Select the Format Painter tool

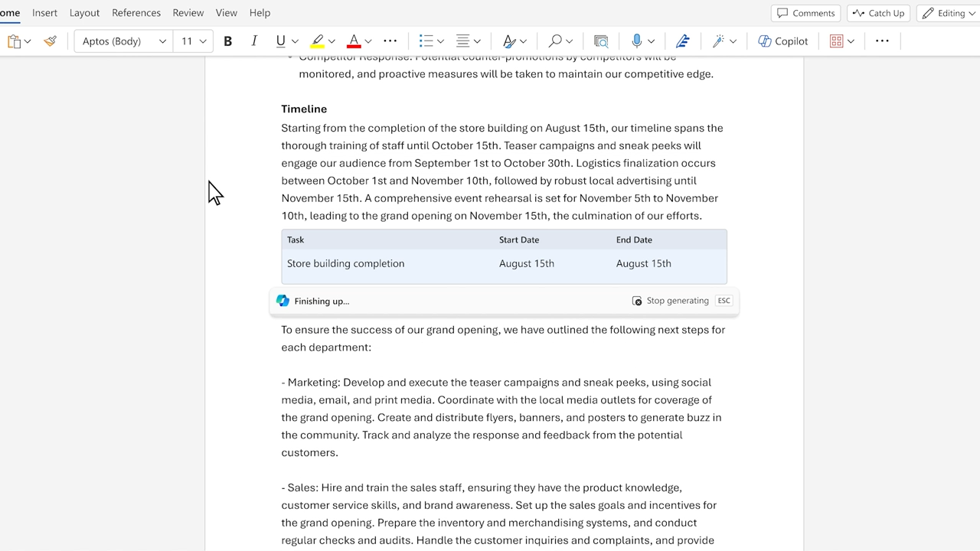[51, 41]
